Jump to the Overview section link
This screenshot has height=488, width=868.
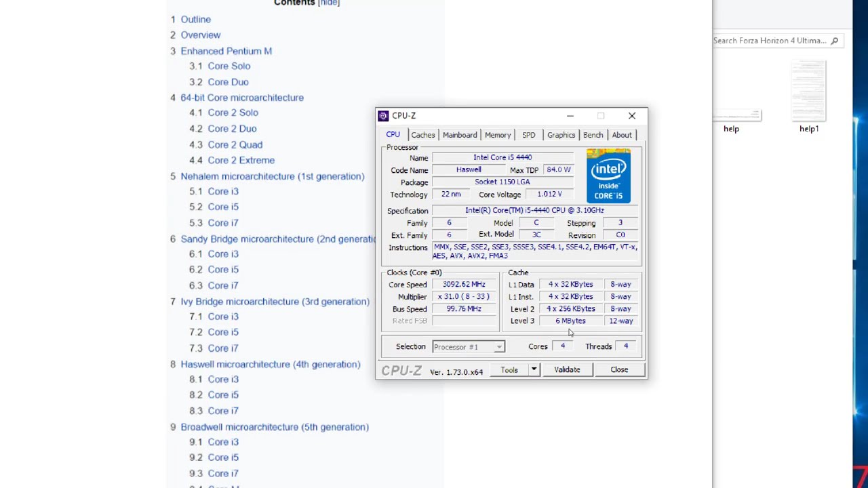pos(200,35)
